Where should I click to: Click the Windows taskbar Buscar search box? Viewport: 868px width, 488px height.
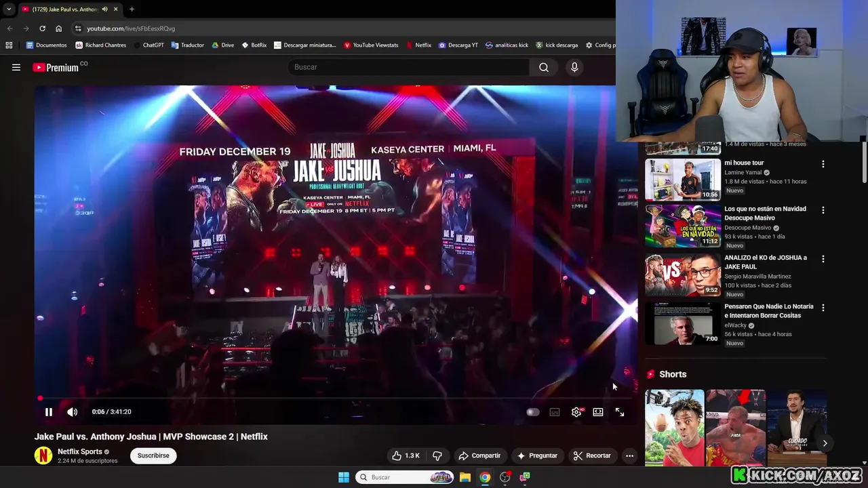click(x=404, y=477)
